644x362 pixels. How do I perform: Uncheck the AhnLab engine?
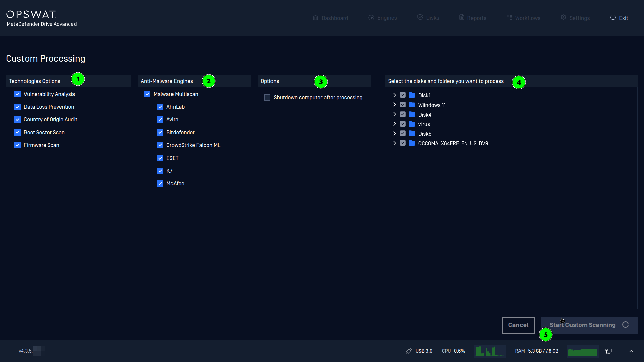[x=160, y=107]
